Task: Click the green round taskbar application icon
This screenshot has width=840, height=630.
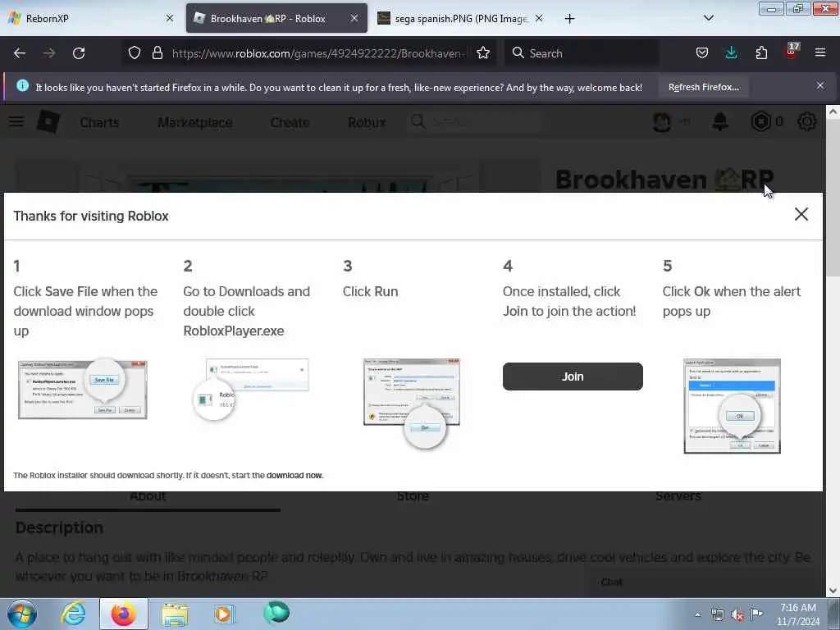Action: pos(276,613)
